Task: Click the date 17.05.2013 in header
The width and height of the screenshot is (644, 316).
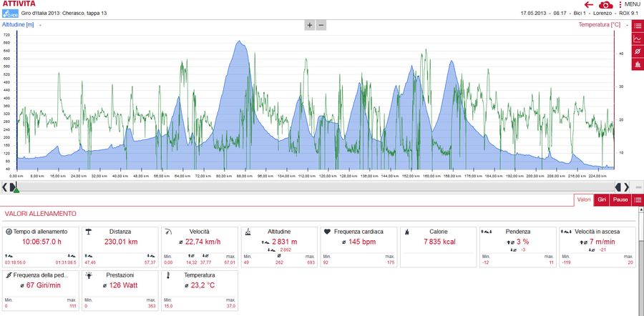Action: click(534, 13)
